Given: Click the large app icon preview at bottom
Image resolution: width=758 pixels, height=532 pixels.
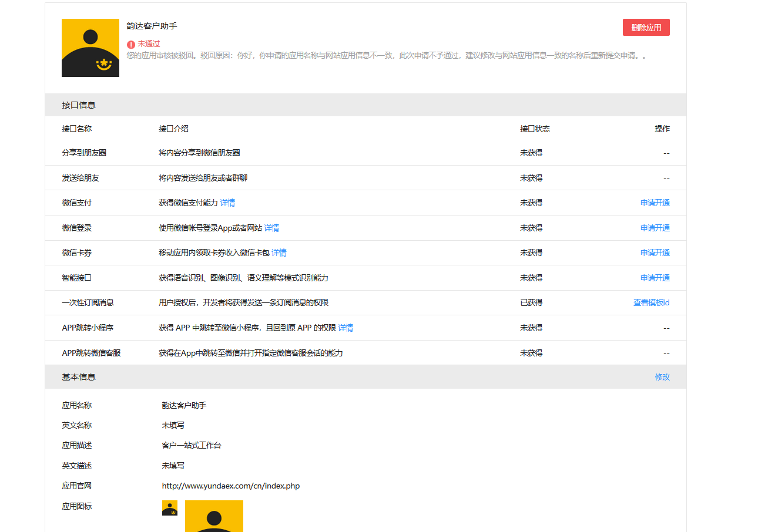Looking at the screenshot, I should pos(214,516).
